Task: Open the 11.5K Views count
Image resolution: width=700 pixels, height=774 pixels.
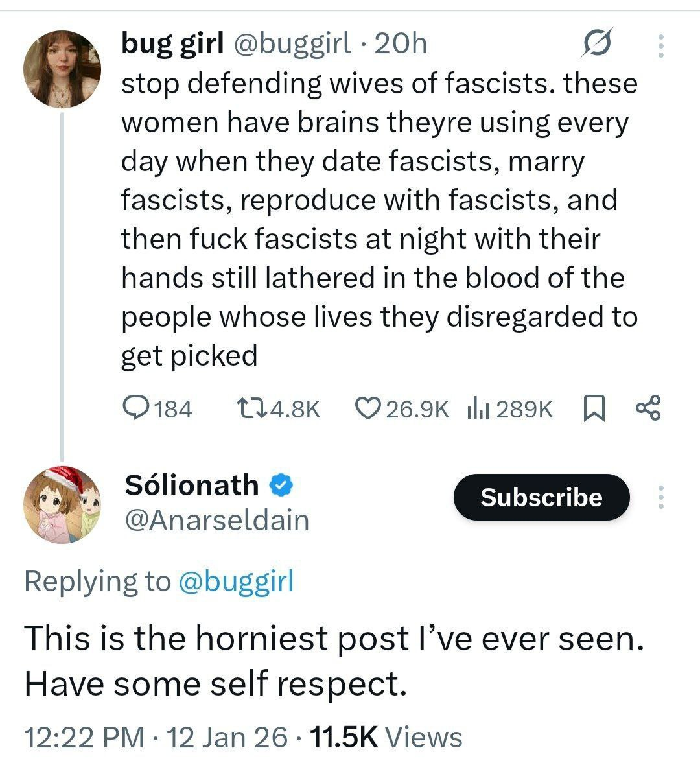Action: (x=386, y=737)
